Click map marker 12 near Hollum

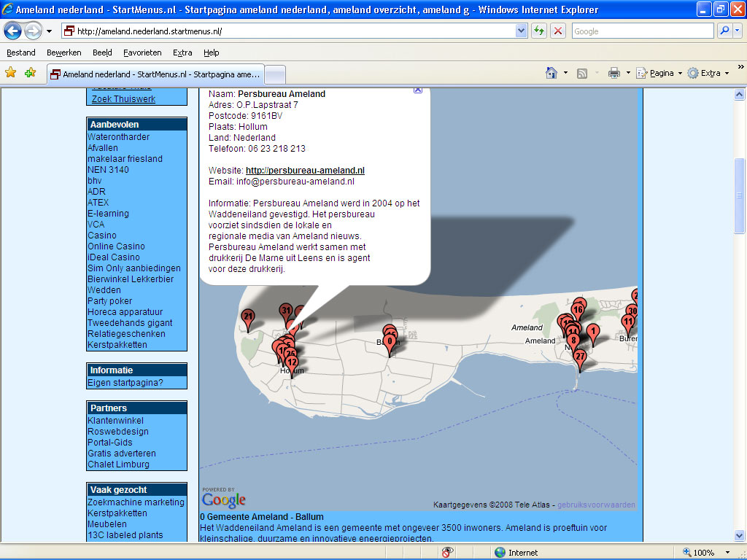(292, 363)
